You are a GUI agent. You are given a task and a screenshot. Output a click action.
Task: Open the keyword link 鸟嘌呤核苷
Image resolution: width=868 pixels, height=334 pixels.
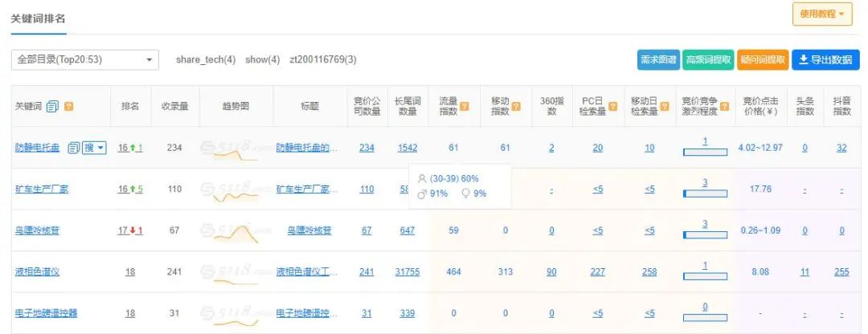[x=37, y=230]
